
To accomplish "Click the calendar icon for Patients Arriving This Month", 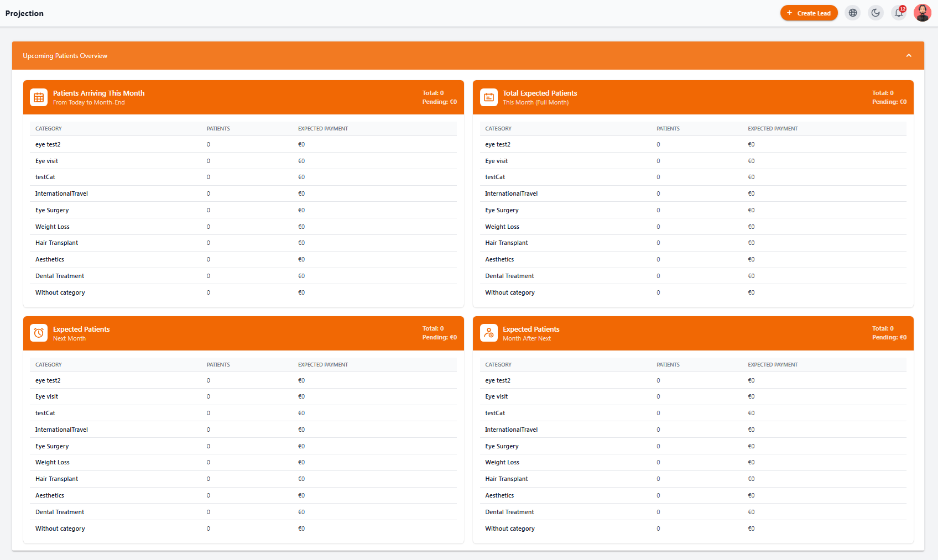I will pyautogui.click(x=39, y=97).
